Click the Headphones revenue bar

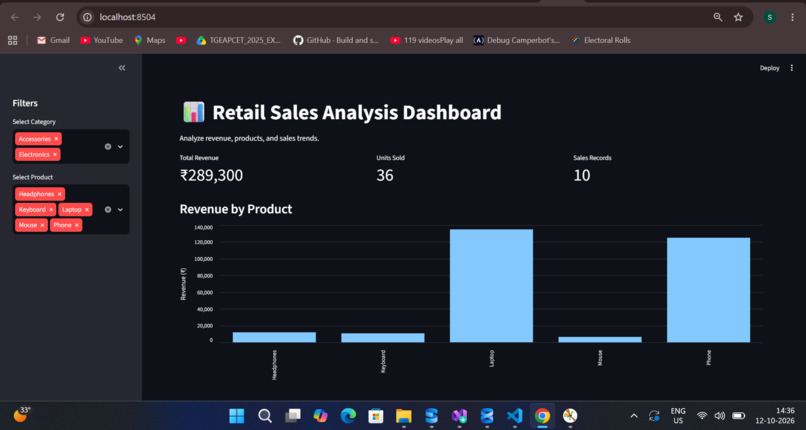[x=274, y=337]
